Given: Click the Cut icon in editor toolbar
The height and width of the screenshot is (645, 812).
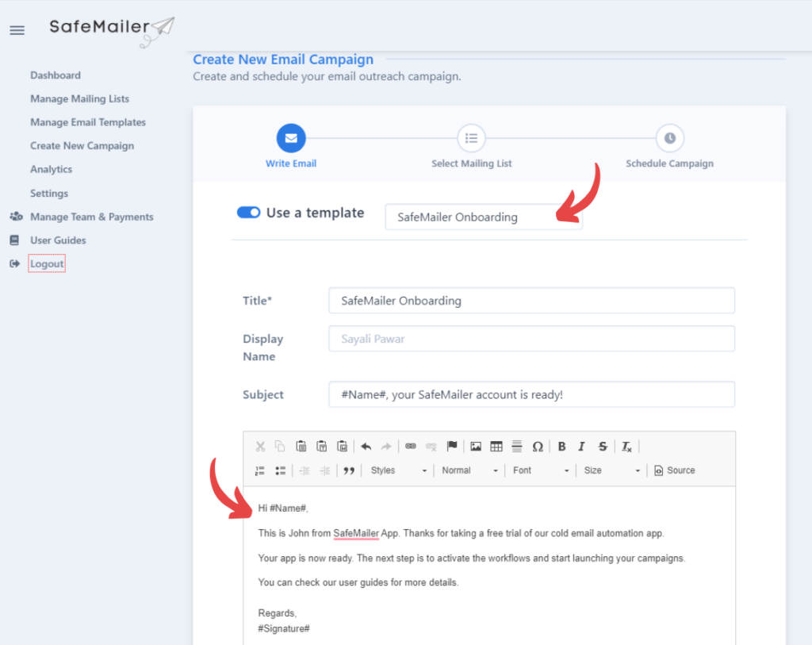Looking at the screenshot, I should pos(260,446).
